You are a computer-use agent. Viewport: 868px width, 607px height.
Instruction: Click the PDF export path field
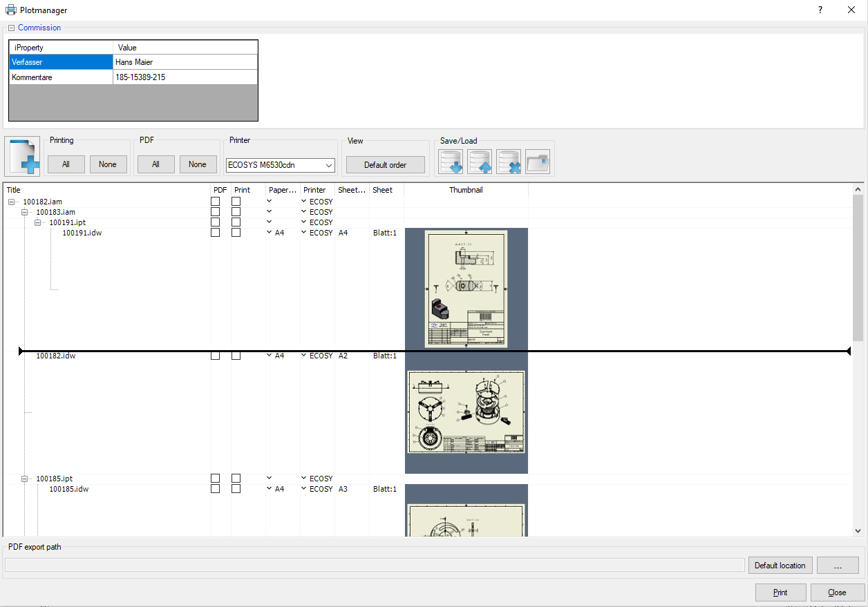[375, 566]
